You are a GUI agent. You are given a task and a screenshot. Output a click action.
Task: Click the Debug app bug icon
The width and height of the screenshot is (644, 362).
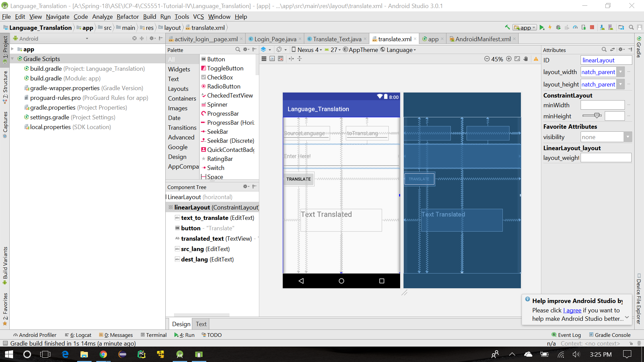[x=558, y=27]
